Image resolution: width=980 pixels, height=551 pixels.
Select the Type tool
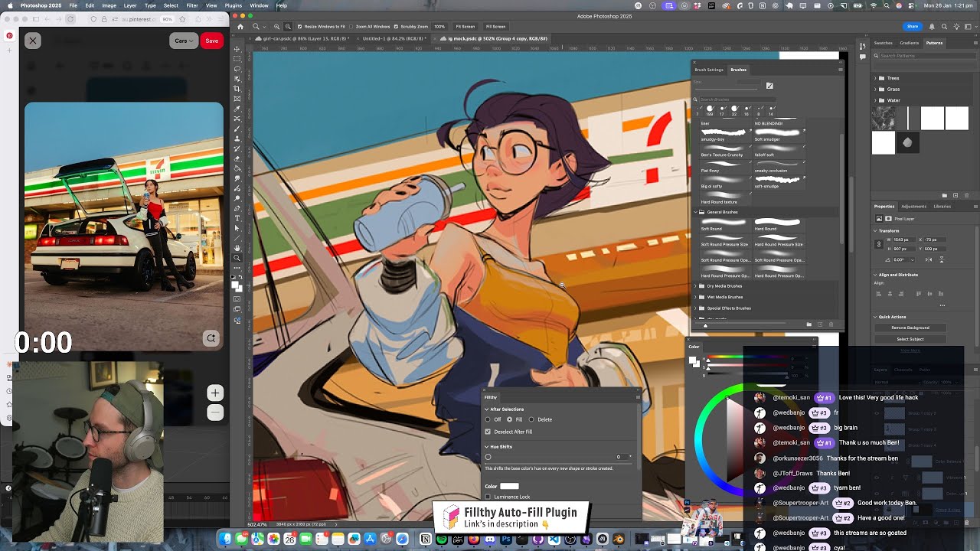[x=237, y=217]
